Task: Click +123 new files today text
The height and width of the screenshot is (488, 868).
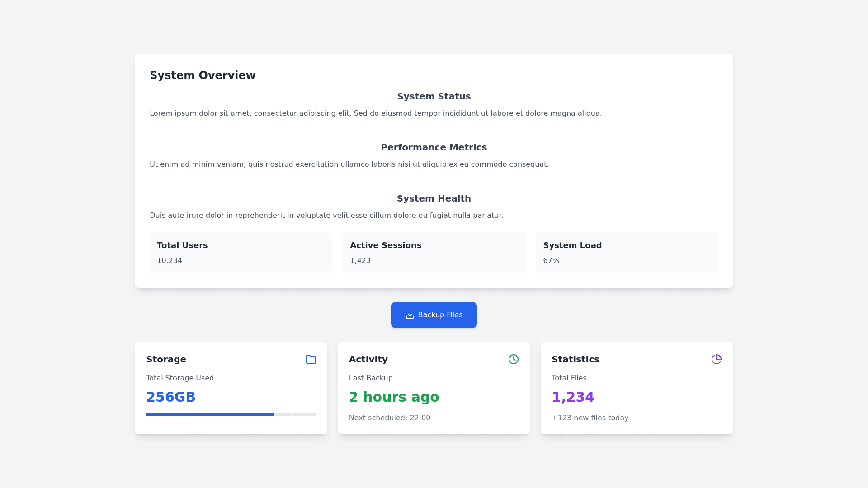Action: (590, 418)
